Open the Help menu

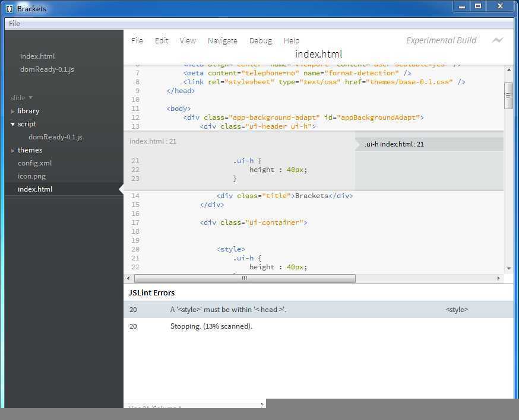[x=292, y=41]
